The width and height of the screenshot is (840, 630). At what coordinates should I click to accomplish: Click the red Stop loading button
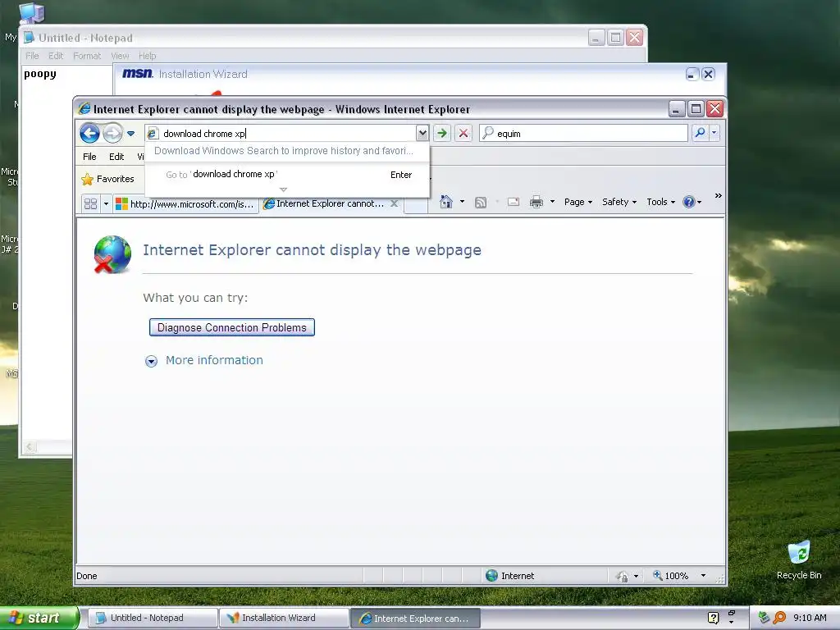(463, 134)
